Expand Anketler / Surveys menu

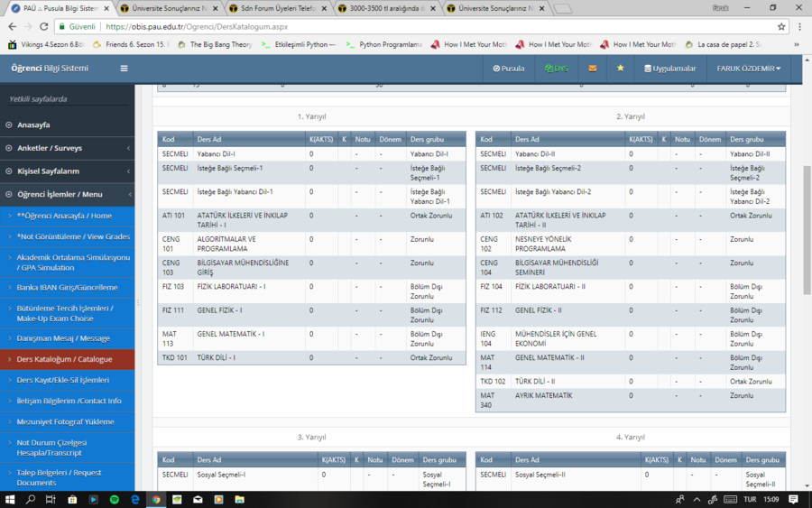coord(68,148)
